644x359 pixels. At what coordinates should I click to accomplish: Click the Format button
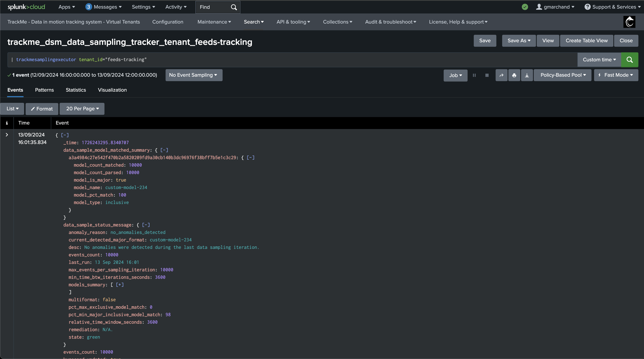(x=42, y=109)
